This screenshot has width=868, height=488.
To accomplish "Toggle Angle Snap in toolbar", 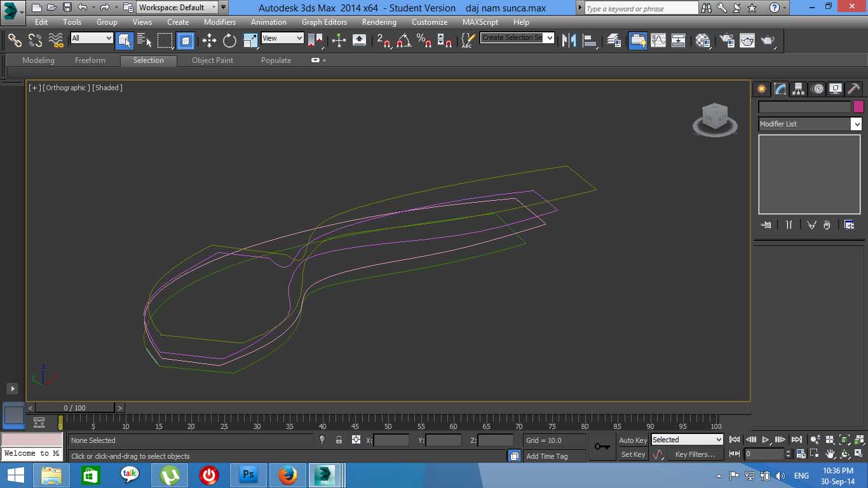I will (x=404, y=41).
